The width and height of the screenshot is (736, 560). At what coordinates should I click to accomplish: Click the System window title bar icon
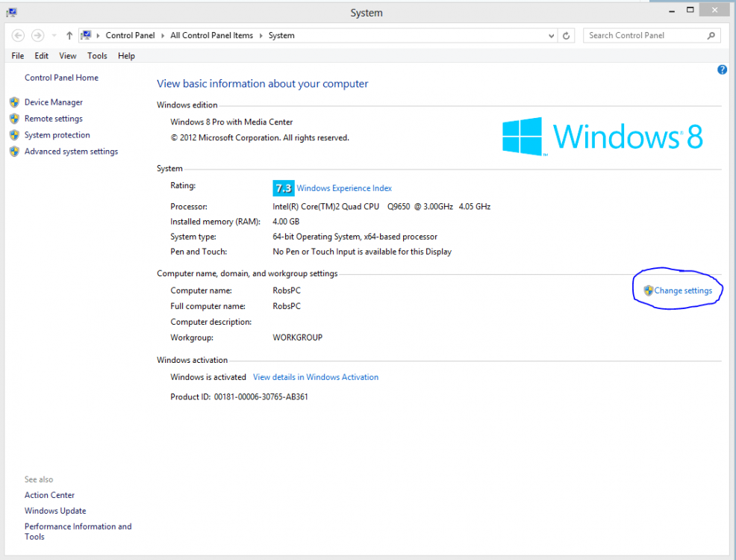(12, 13)
